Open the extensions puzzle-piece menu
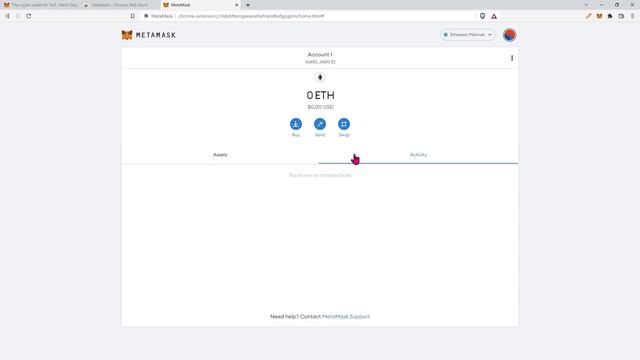640x360 pixels. pos(610,16)
